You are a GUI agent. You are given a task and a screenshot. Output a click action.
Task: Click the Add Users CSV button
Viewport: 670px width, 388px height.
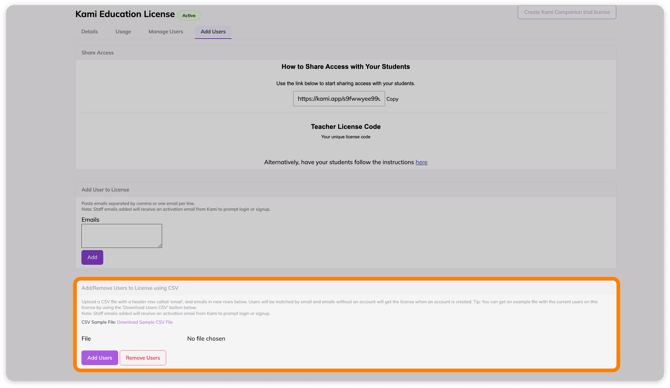(x=100, y=358)
